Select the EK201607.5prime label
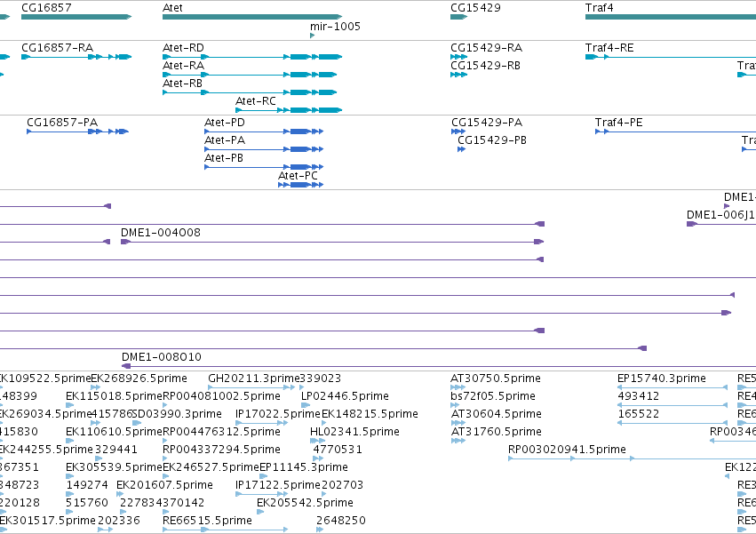Screen dimensions: 756x534 164,485
